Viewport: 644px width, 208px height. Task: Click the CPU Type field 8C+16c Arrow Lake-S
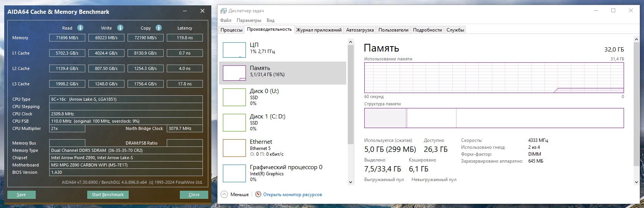click(126, 99)
